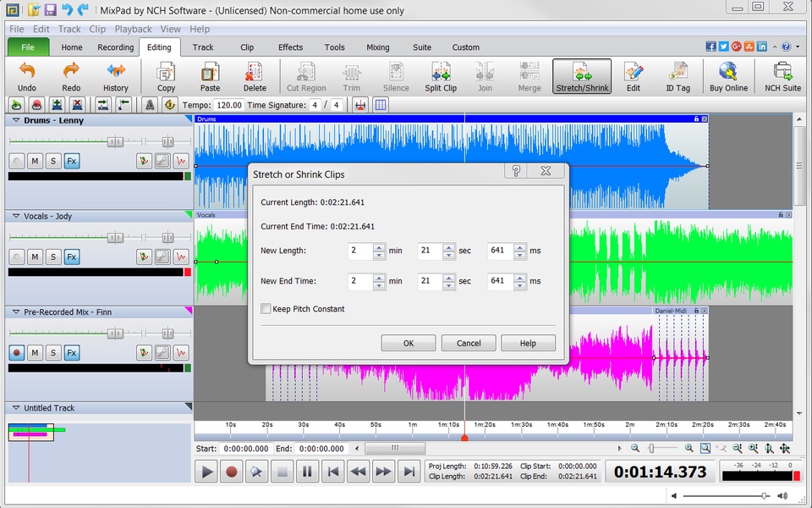Collapse the Pre-Recorded Mix - Finn track
Viewport: 812px width, 508px height.
point(16,312)
